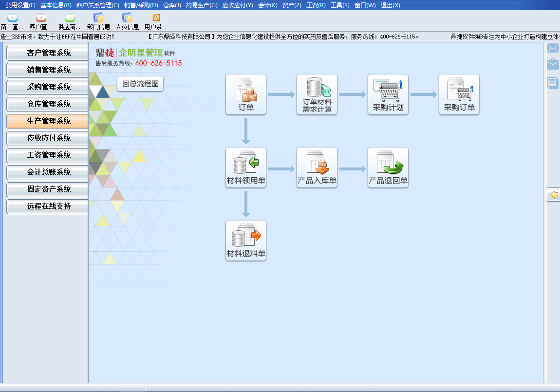Open the 简易生产(G) menu
This screenshot has height=392, width=560.
tap(202, 5)
